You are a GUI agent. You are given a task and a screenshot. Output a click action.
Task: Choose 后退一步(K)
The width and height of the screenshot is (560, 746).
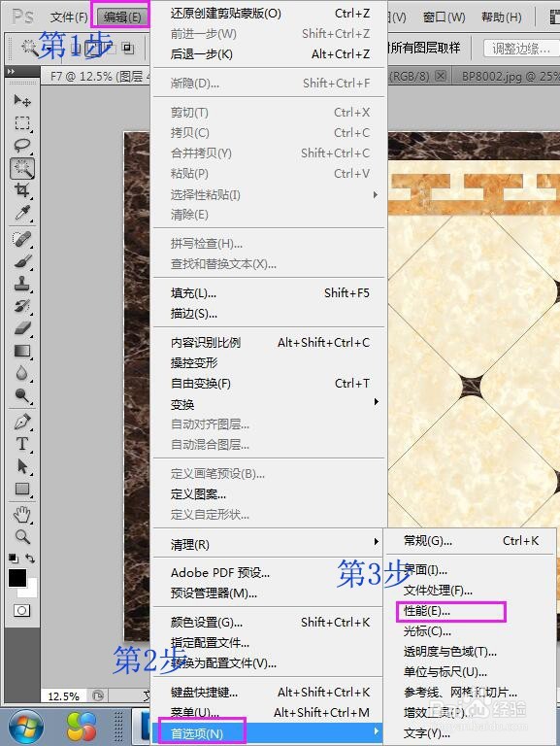[269, 54]
